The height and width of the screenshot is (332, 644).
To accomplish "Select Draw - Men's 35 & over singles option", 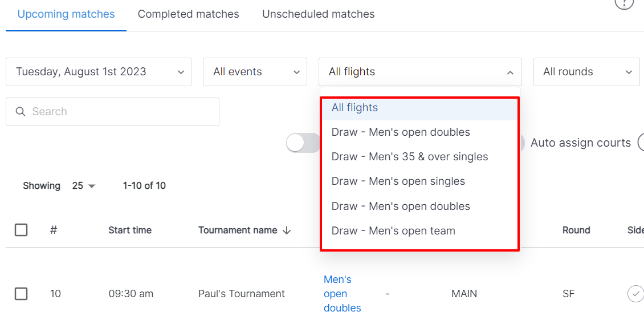I will [420, 156].
